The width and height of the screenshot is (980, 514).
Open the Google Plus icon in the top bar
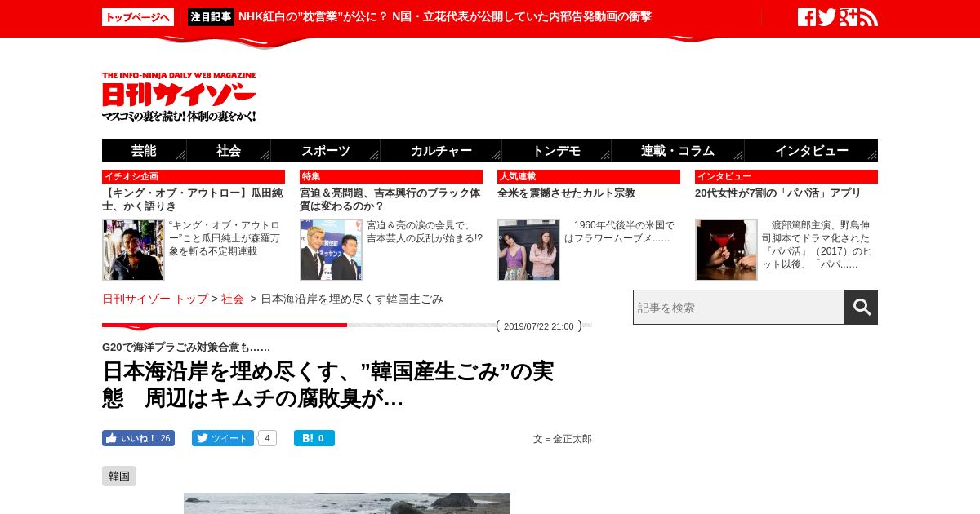849,17
